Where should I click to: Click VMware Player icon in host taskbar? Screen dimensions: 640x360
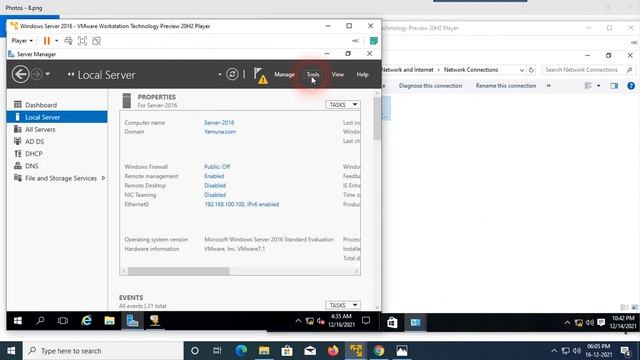point(356,351)
